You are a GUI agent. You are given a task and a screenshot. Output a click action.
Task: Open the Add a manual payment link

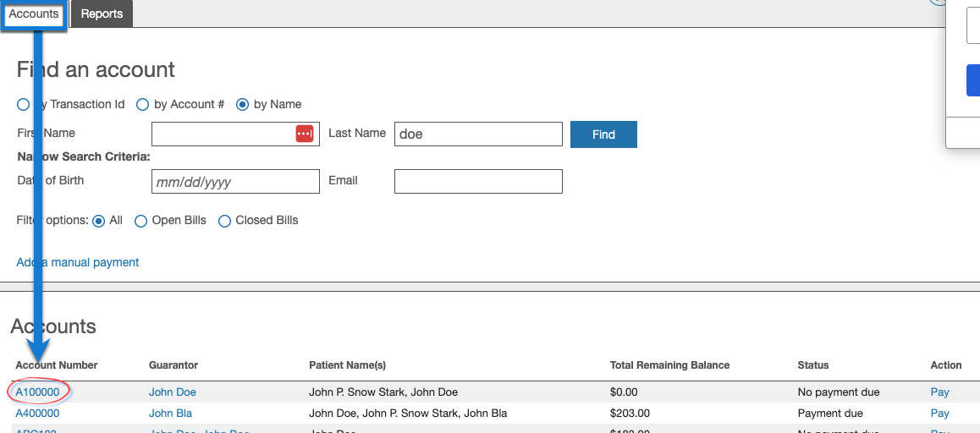tap(78, 262)
